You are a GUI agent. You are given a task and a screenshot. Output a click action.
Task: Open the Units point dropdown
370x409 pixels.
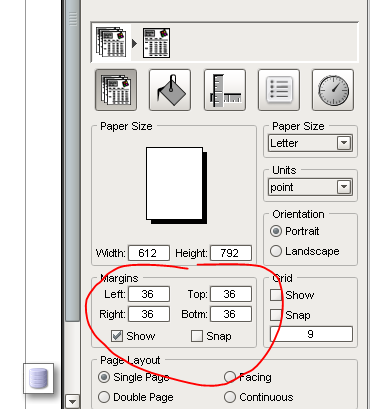(x=310, y=187)
